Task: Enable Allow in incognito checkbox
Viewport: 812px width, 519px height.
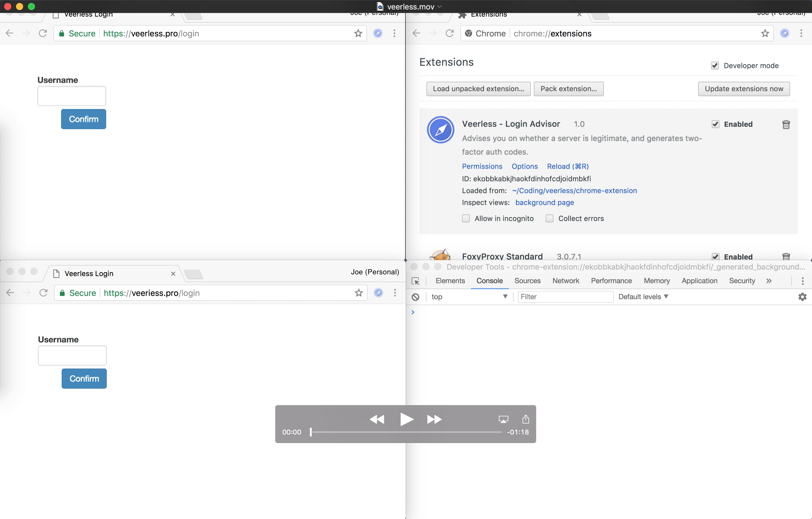Action: 466,219
